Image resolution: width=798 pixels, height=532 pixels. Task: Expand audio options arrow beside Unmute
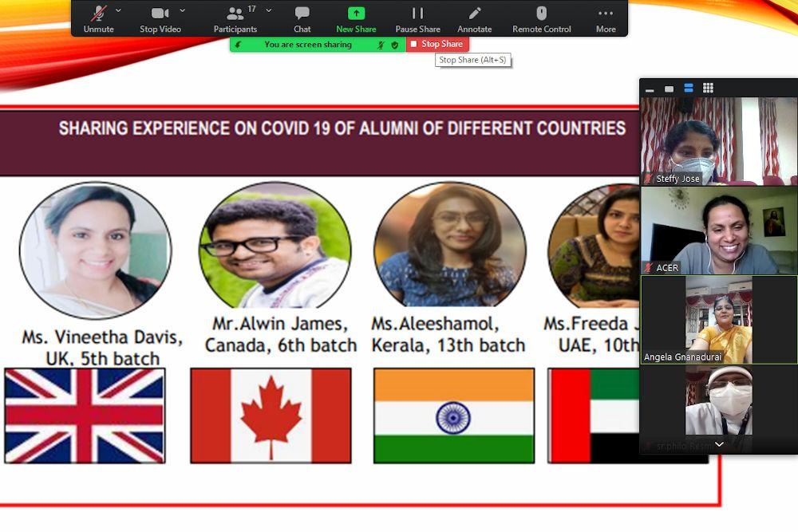coord(119,10)
